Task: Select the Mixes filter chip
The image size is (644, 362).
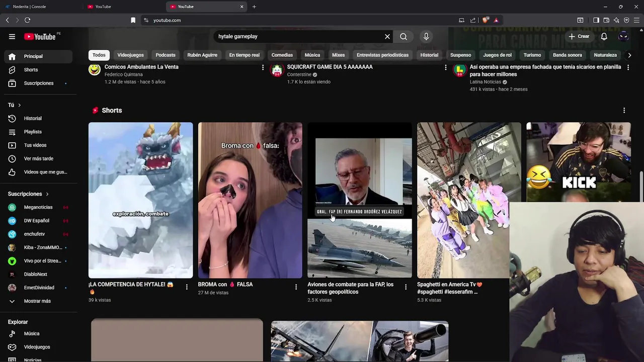Action: (338, 55)
